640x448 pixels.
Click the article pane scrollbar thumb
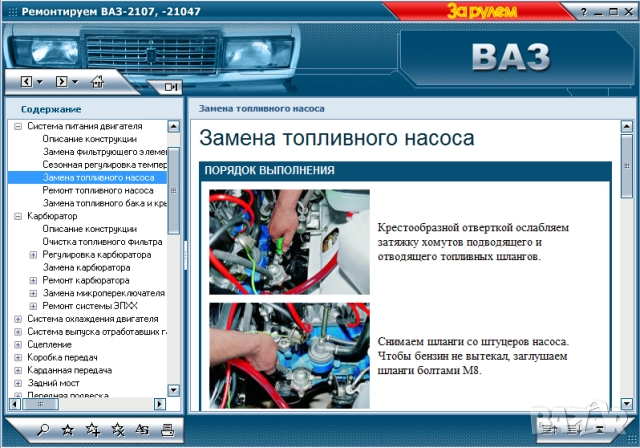tap(627, 166)
